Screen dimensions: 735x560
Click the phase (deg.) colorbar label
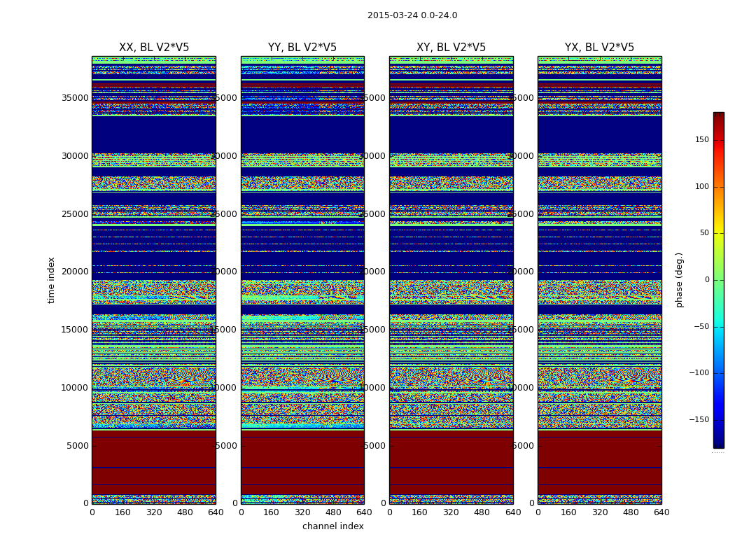(679, 280)
